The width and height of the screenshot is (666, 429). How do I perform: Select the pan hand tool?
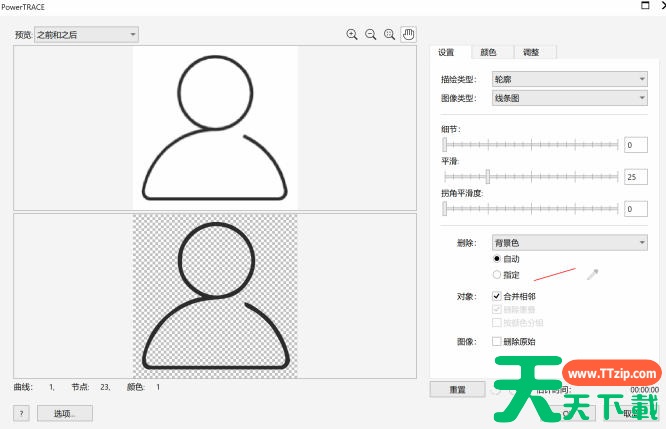408,34
